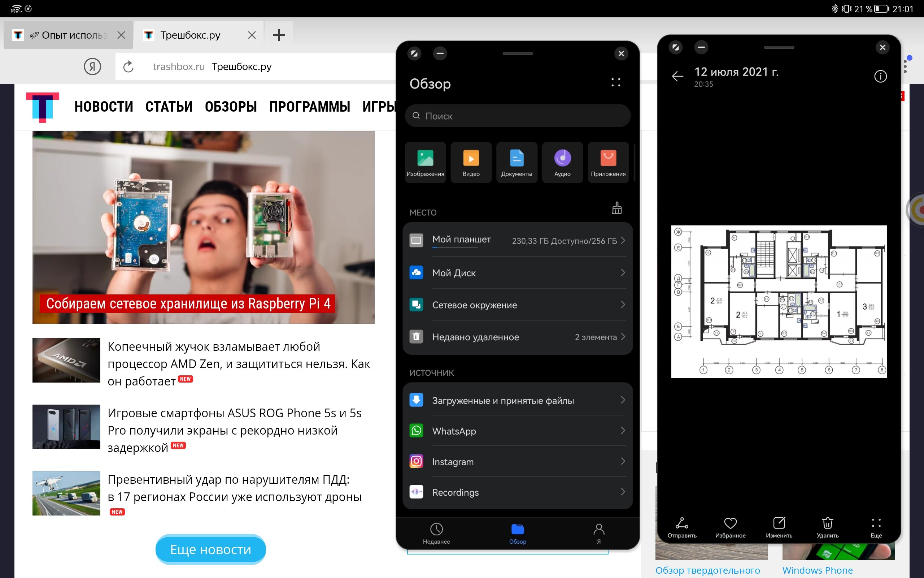Open the НОВОСТИ site section
Viewport: 924px width, 578px height.
click(104, 107)
